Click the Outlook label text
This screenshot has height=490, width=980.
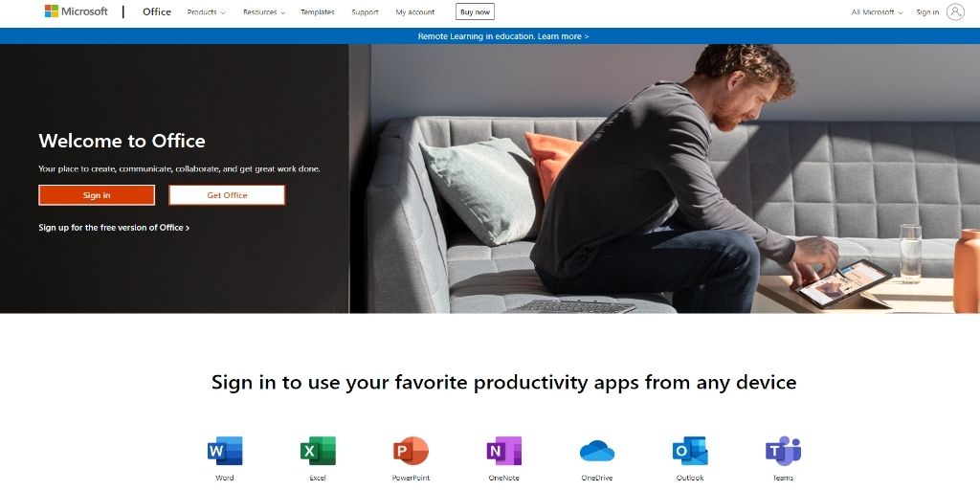[x=690, y=479]
